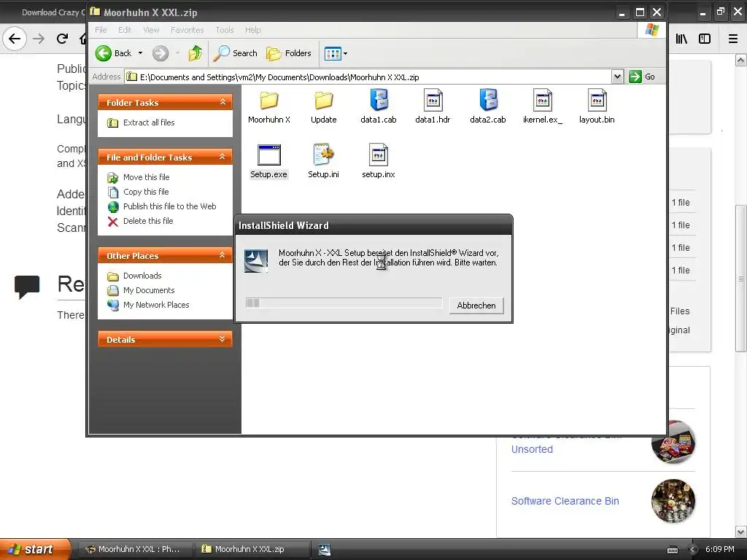Click in the Explorer address field

pyautogui.click(x=368, y=77)
